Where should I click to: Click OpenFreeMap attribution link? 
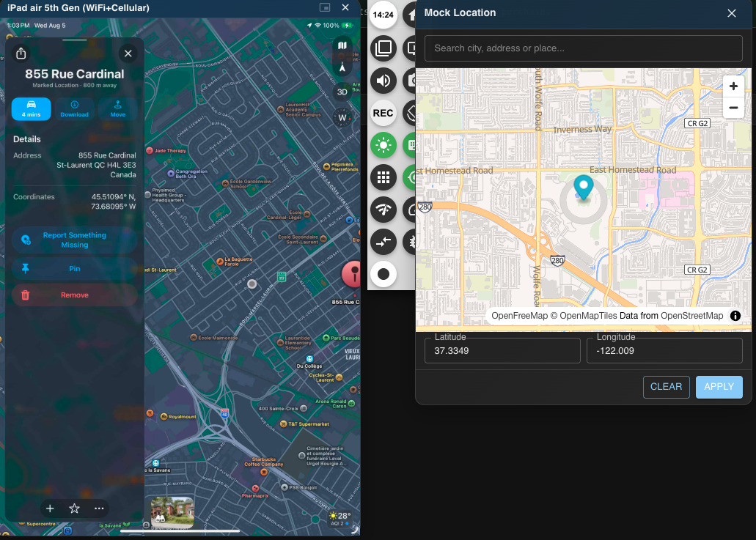point(519,316)
